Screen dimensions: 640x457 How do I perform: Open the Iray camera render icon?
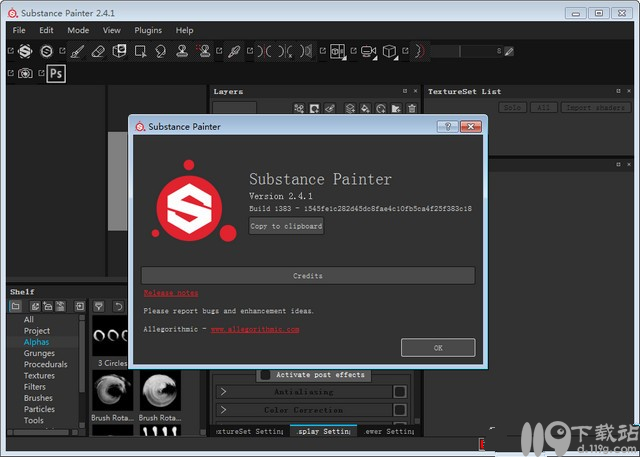25,73
